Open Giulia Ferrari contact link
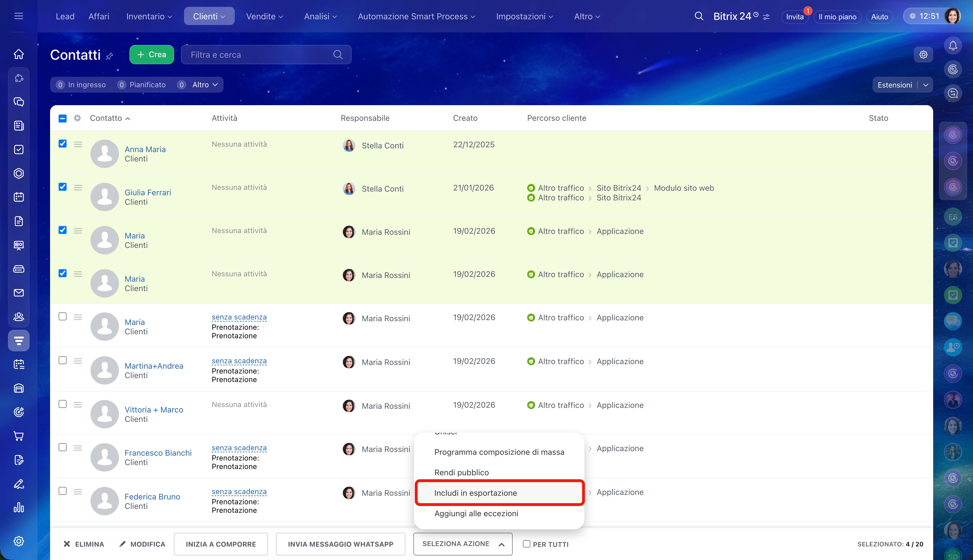 pyautogui.click(x=148, y=192)
